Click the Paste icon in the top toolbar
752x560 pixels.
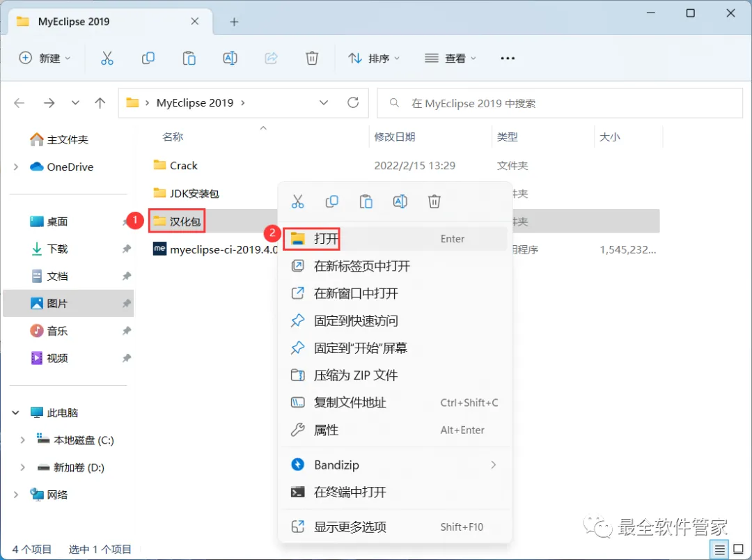(189, 58)
